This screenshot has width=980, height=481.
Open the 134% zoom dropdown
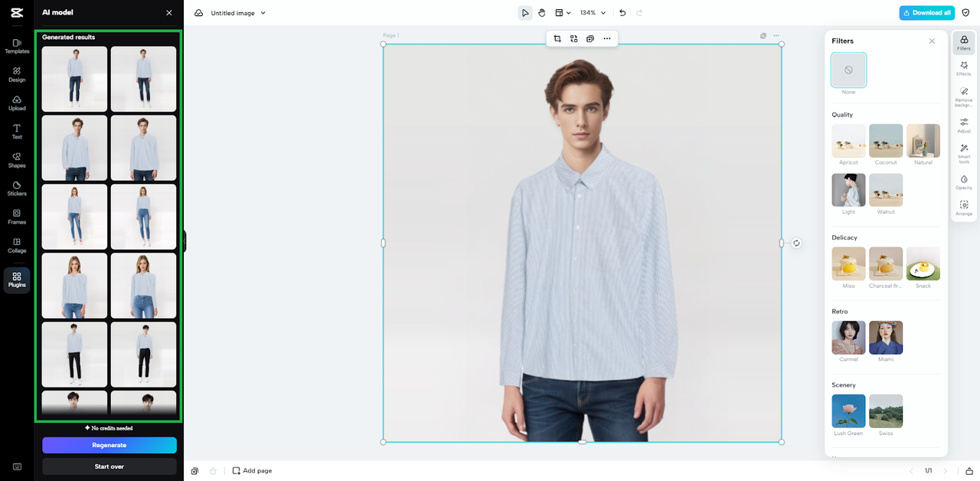click(593, 13)
